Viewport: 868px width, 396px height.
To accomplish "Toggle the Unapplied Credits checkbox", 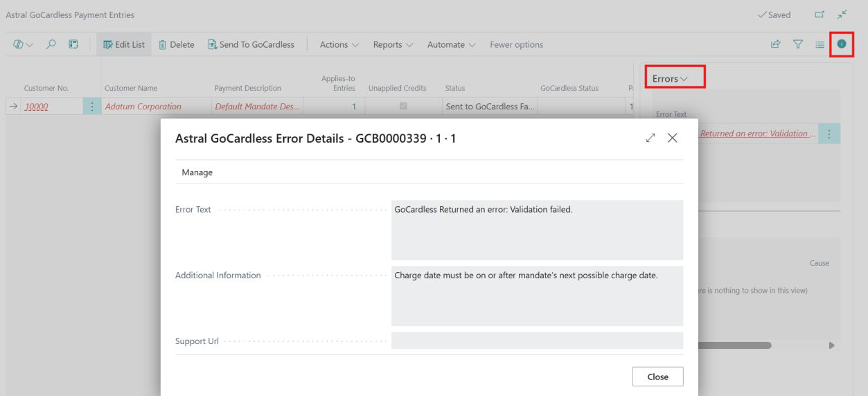I will [x=403, y=107].
